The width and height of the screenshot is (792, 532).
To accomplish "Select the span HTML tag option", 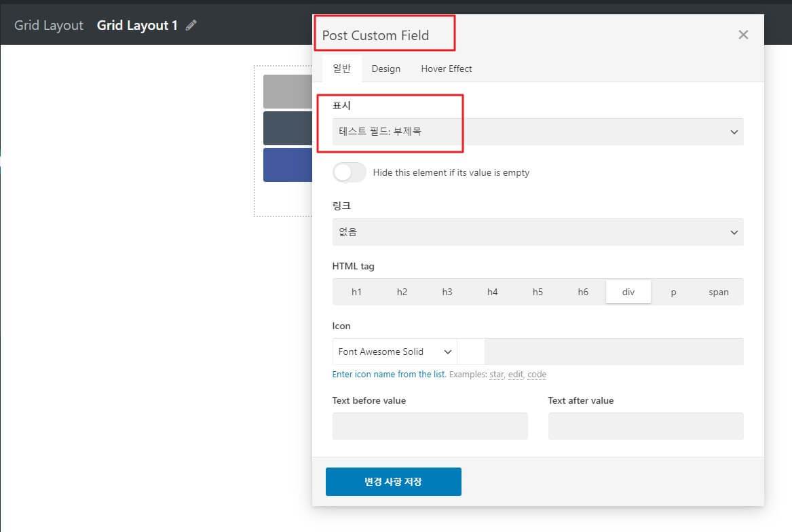I will click(x=718, y=292).
